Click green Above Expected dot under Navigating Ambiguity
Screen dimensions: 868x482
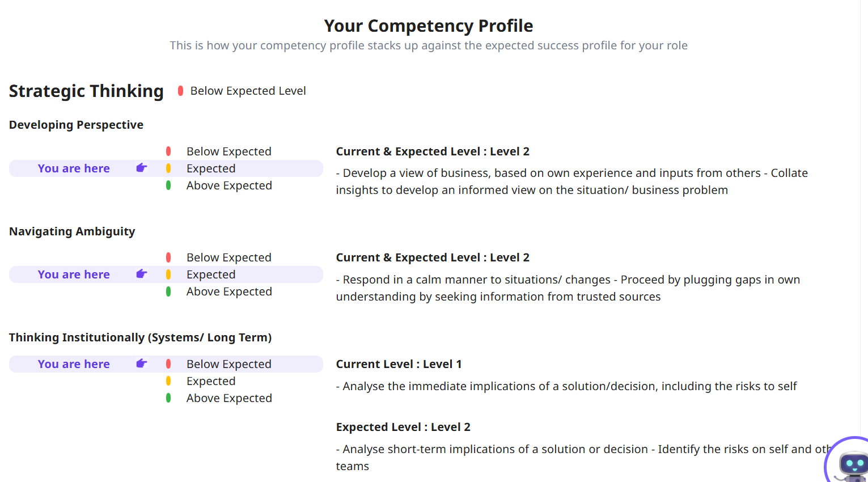point(168,291)
